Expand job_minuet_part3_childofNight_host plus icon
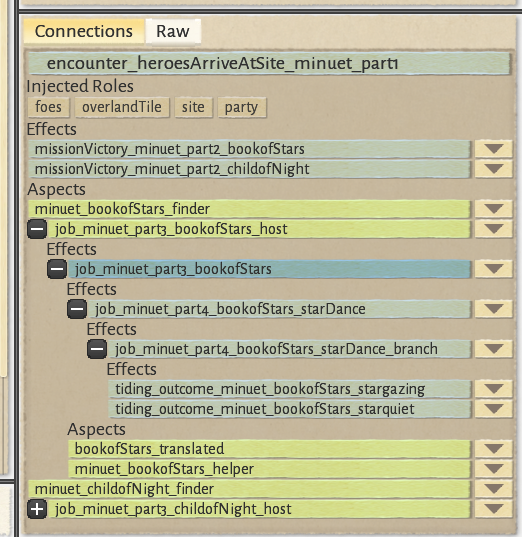This screenshot has width=522, height=537. (37, 509)
